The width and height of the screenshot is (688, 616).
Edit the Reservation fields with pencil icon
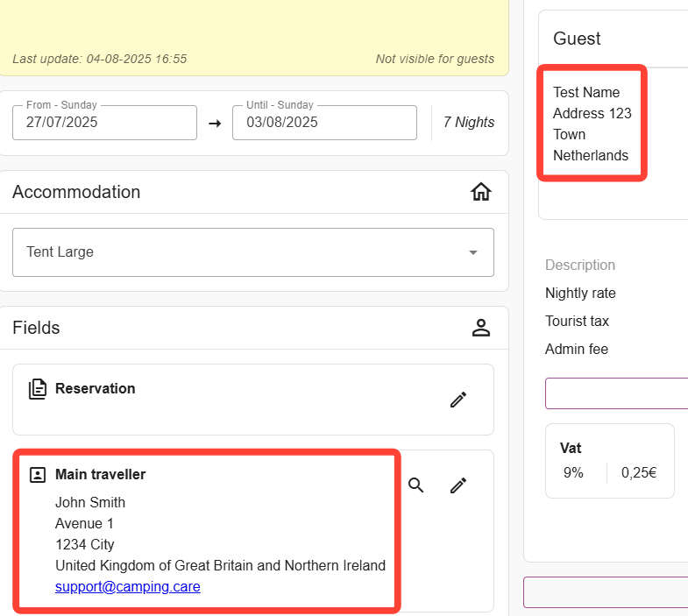[x=457, y=400]
